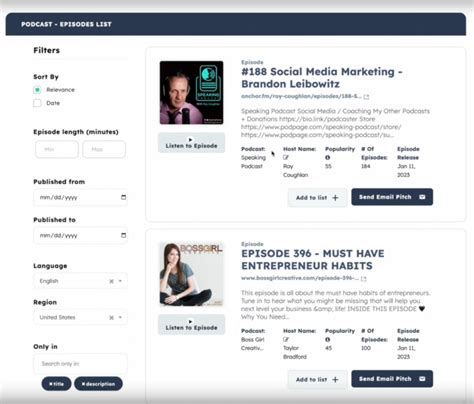Click the Popularity info icon for Boss Girl Creative
This screenshot has width=474, height=404.
pos(328,339)
